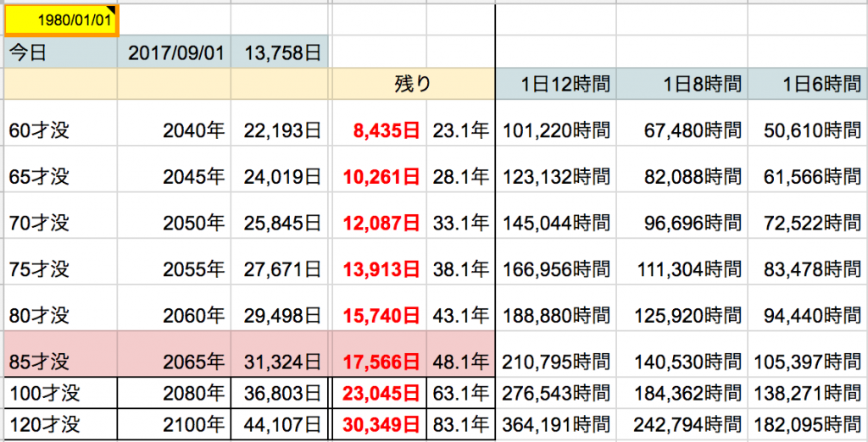Click the highlighted 85才没 row label

click(x=61, y=361)
